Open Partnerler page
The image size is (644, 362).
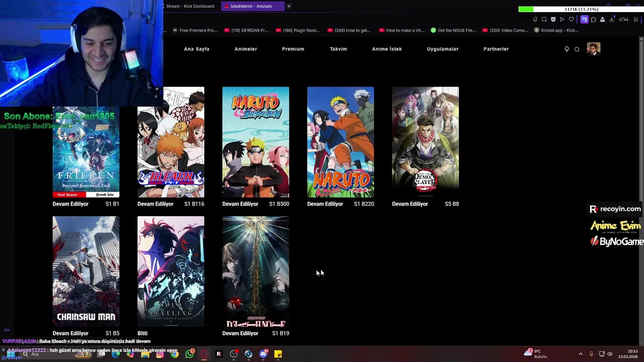point(496,49)
